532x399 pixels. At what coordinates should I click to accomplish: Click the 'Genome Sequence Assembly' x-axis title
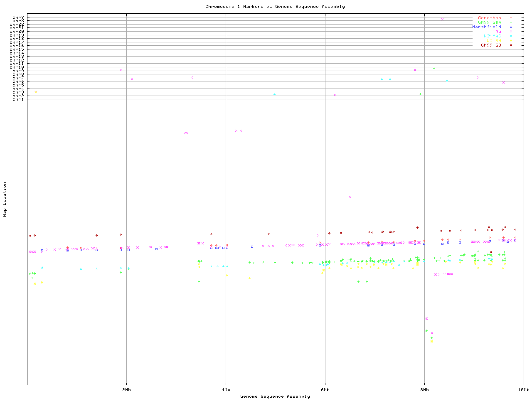275,397
